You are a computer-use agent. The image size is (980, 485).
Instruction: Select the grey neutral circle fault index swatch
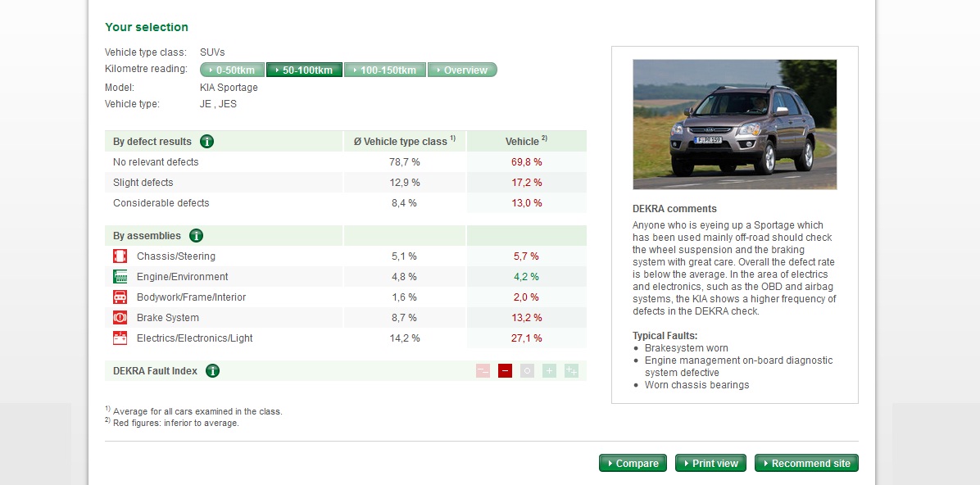pyautogui.click(x=527, y=370)
